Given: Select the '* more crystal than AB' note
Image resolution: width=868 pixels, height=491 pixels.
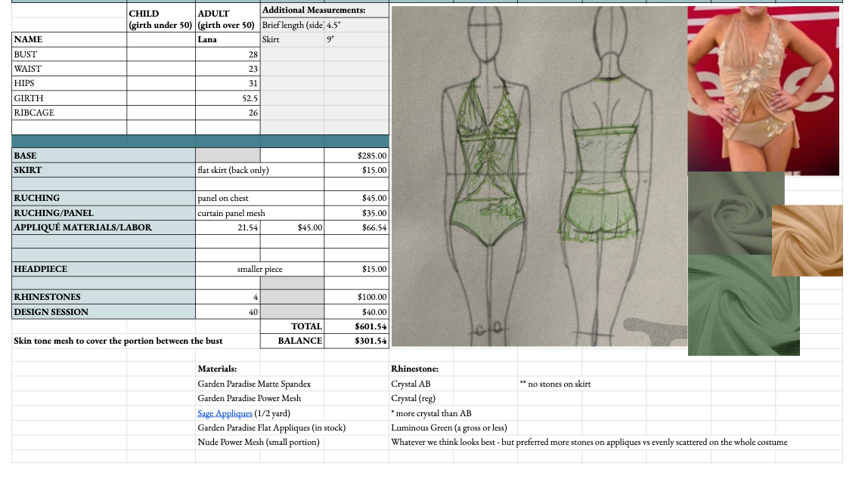Looking at the screenshot, I should pyautogui.click(x=431, y=413).
